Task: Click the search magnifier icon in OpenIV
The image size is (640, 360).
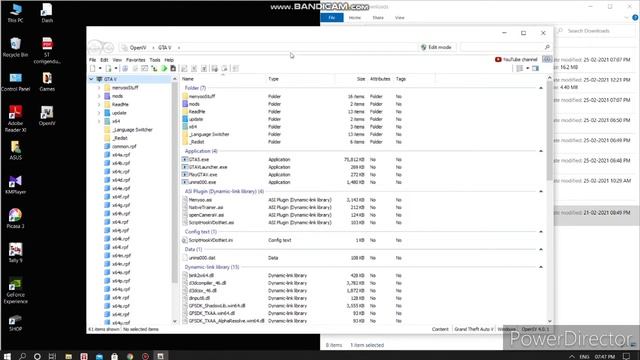Action: pos(547,47)
